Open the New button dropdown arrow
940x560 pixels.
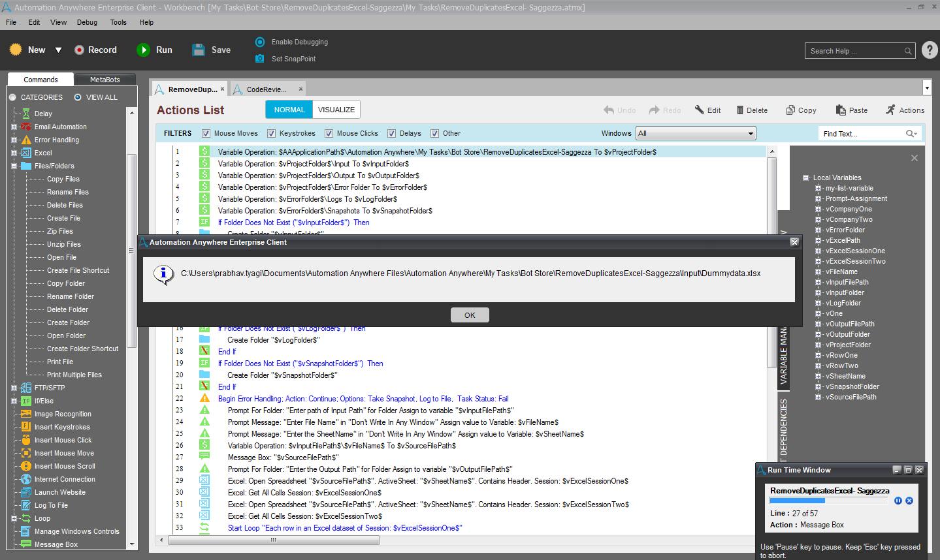tap(58, 50)
